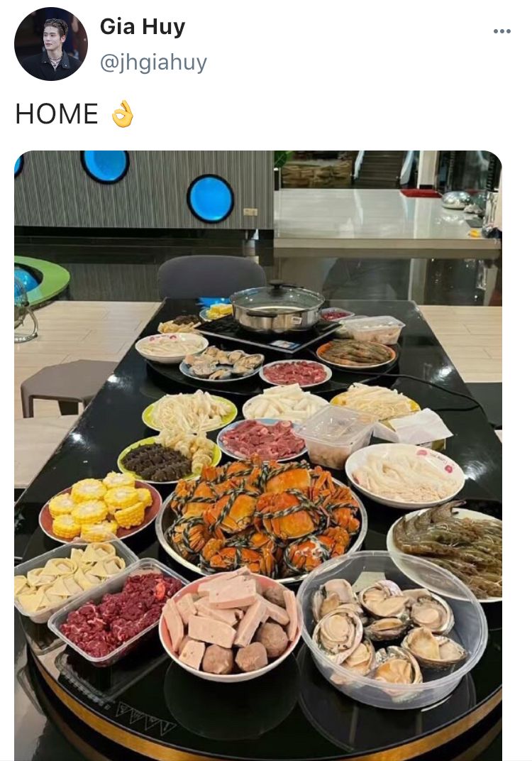Open the Gia Huy display name link
The width and height of the screenshot is (532, 761).
(143, 27)
